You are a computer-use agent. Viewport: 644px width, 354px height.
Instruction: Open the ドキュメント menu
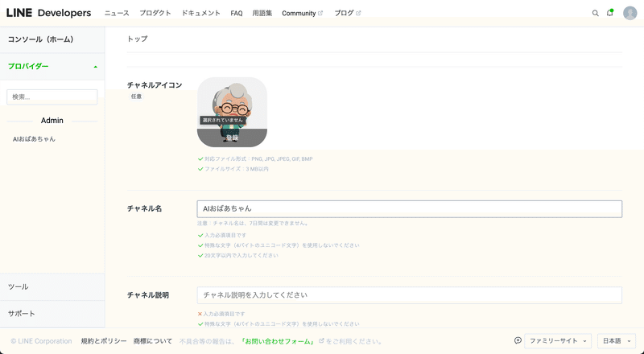pyautogui.click(x=200, y=13)
